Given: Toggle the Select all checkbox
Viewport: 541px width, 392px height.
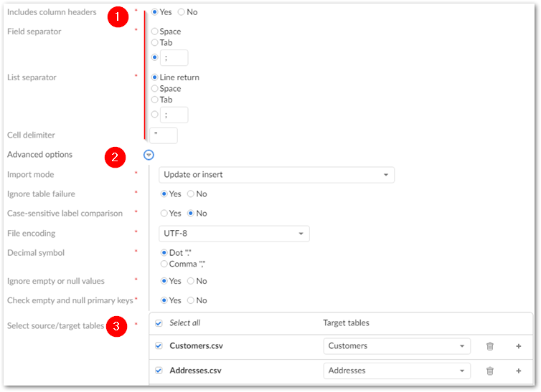Looking at the screenshot, I should [x=159, y=323].
